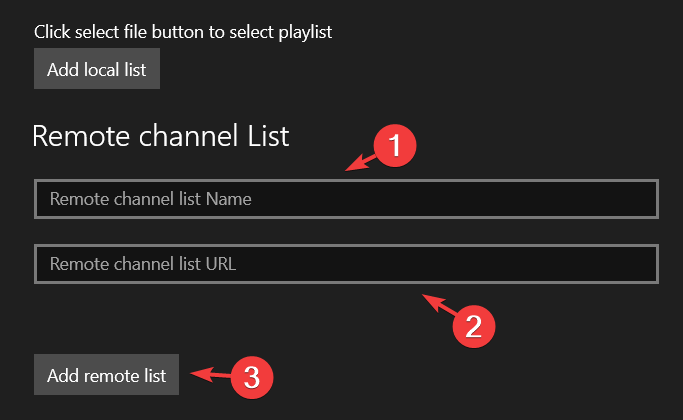Focus the Remote channel list URL field
The width and height of the screenshot is (683, 420).
click(346, 264)
